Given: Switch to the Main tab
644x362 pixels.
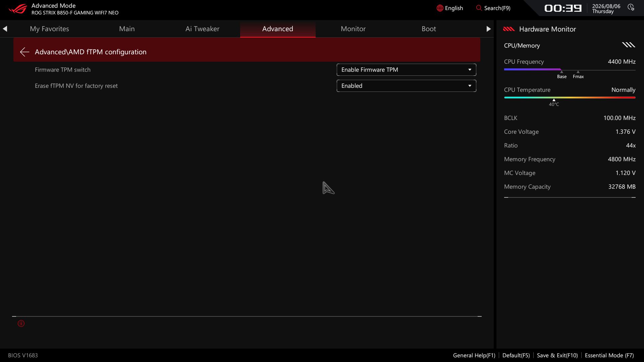Looking at the screenshot, I should tap(127, 29).
